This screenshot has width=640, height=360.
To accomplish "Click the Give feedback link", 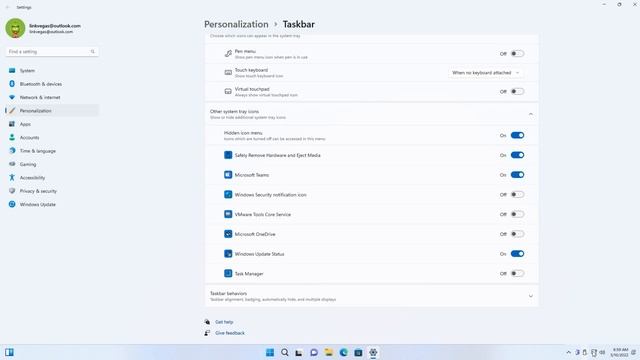I will (x=230, y=333).
